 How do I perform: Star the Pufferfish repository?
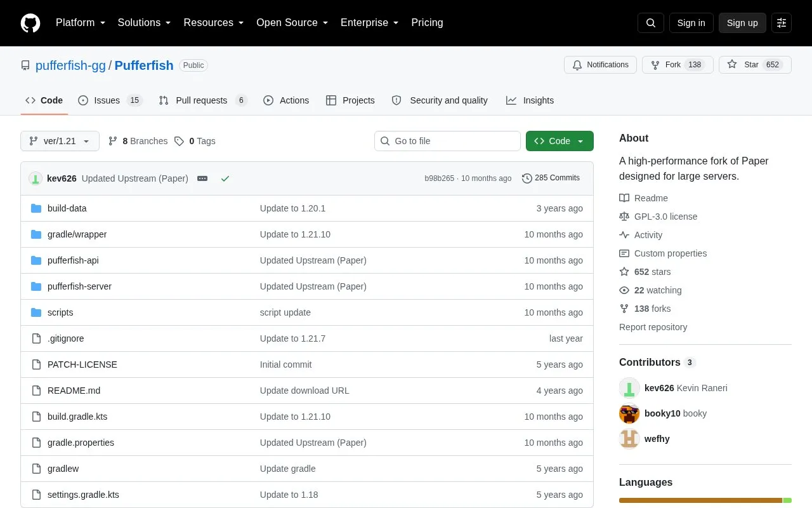coord(755,65)
